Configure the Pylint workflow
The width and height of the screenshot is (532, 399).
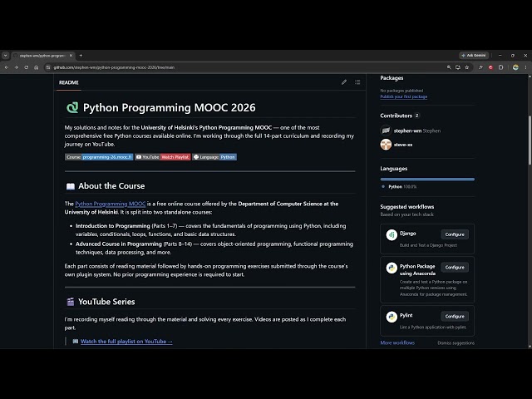coord(455,316)
